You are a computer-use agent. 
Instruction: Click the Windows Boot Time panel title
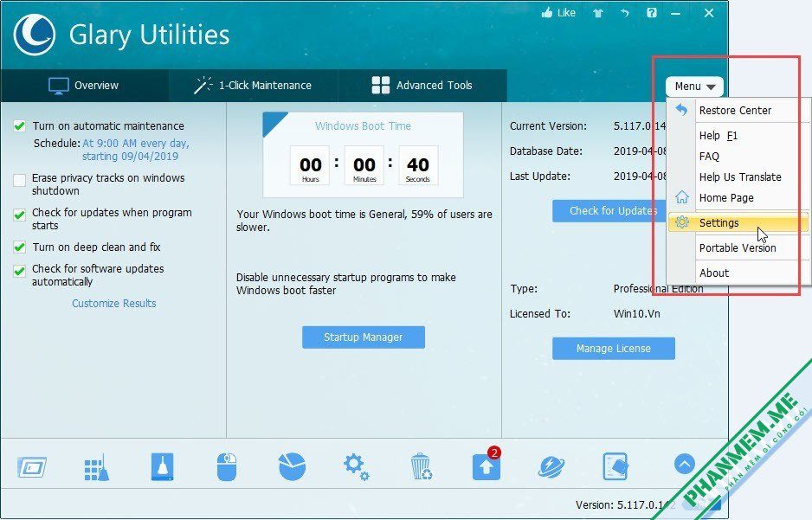click(363, 125)
